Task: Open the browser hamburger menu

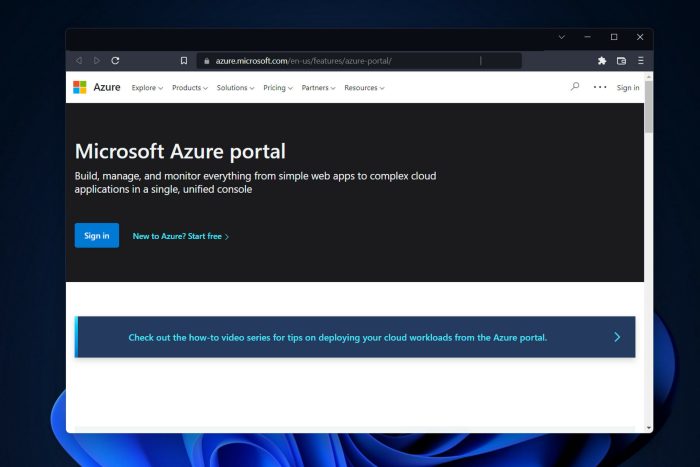Action: 641,61
